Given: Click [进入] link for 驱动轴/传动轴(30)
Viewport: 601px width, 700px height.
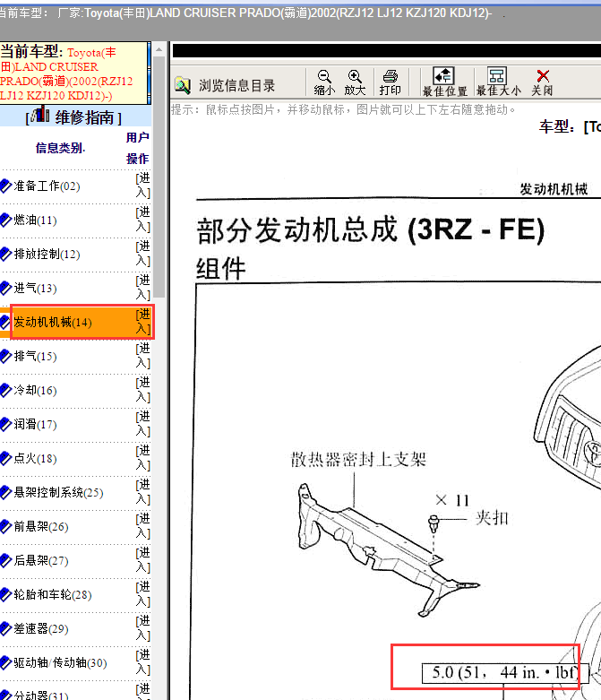Looking at the screenshot, I should (x=142, y=662).
